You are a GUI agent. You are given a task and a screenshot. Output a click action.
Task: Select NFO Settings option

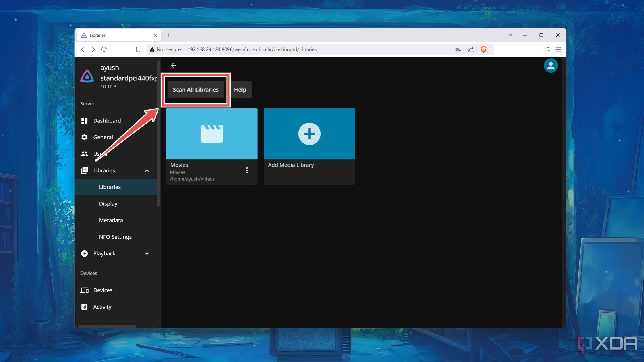116,236
